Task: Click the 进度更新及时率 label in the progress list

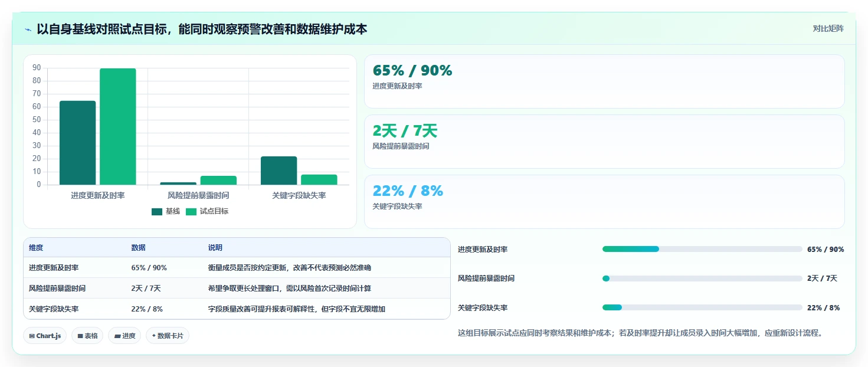Action: pyautogui.click(x=483, y=250)
